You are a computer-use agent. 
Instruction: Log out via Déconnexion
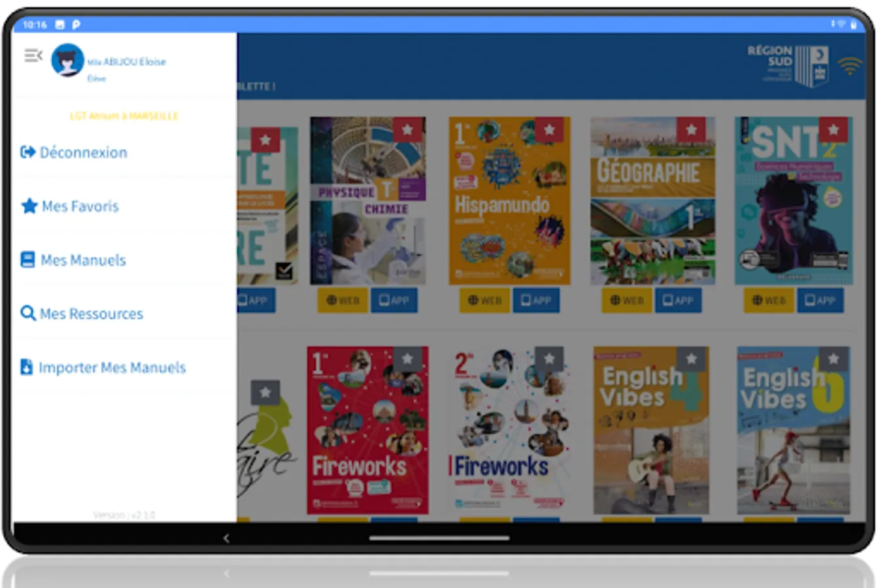coord(74,152)
